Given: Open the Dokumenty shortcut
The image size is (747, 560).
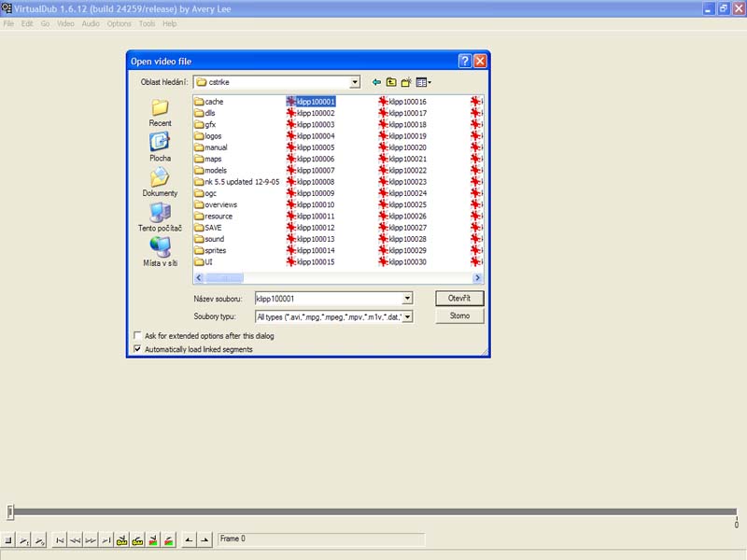Looking at the screenshot, I should [160, 183].
